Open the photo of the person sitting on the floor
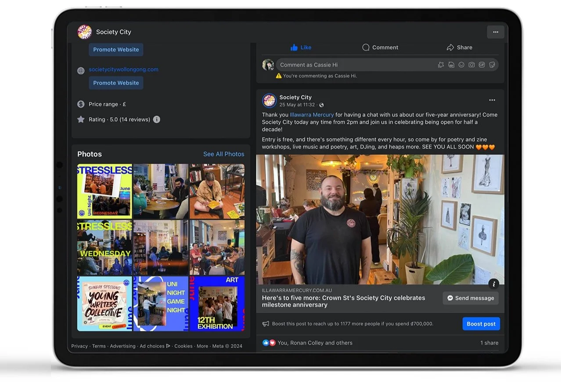This screenshot has height=392, width=561. (x=217, y=191)
